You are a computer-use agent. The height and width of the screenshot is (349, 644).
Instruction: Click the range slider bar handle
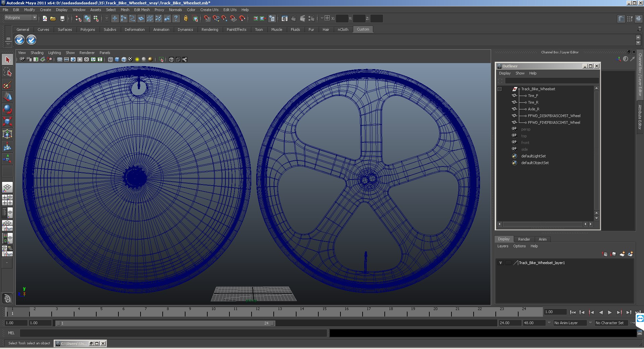(x=165, y=323)
